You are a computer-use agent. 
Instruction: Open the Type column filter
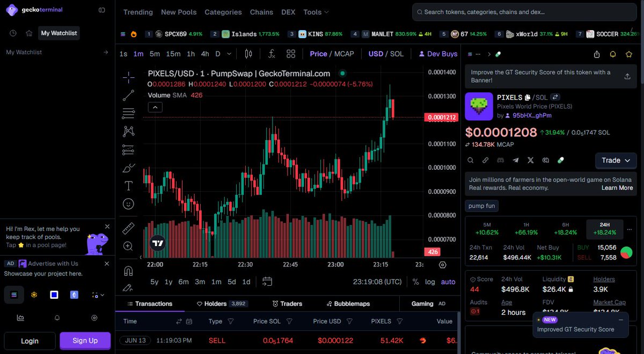231,321
